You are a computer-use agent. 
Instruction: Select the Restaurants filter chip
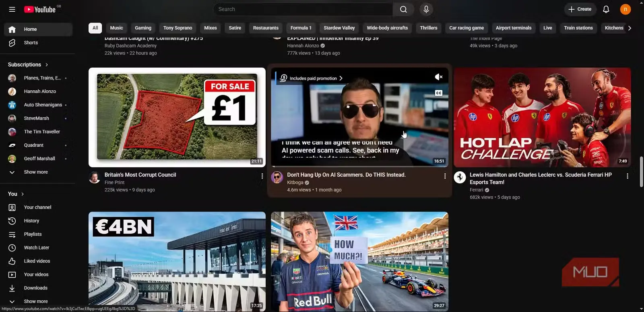266,28
